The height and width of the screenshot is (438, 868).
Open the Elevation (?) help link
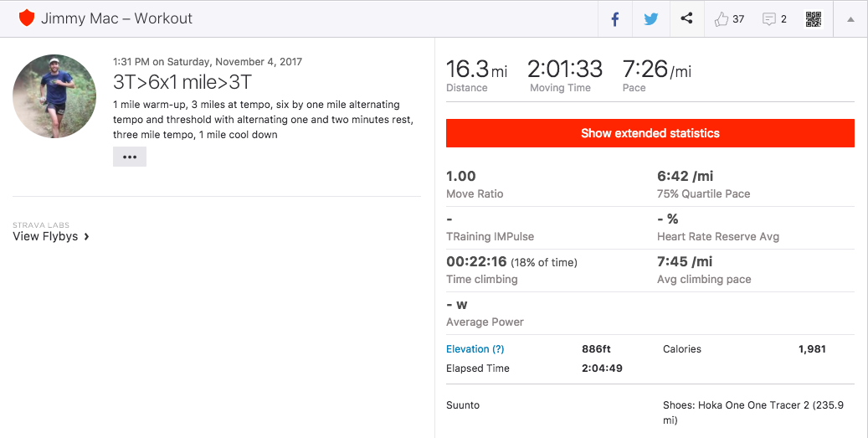click(475, 349)
